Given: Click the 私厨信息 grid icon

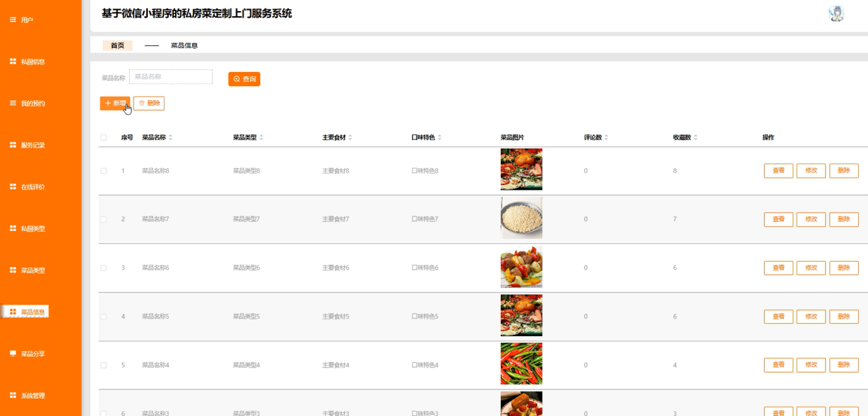Looking at the screenshot, I should coord(13,62).
